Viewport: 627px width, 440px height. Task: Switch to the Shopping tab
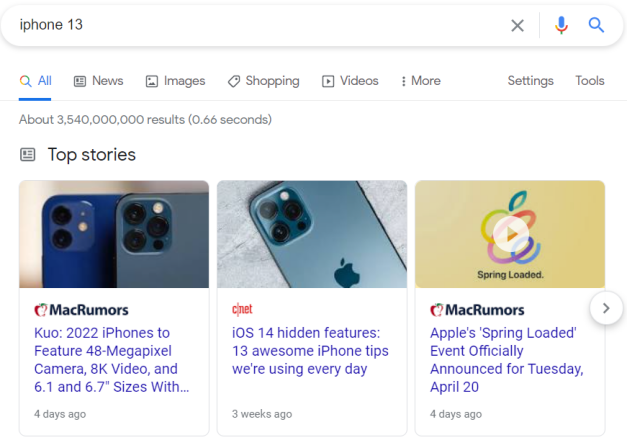coord(264,81)
